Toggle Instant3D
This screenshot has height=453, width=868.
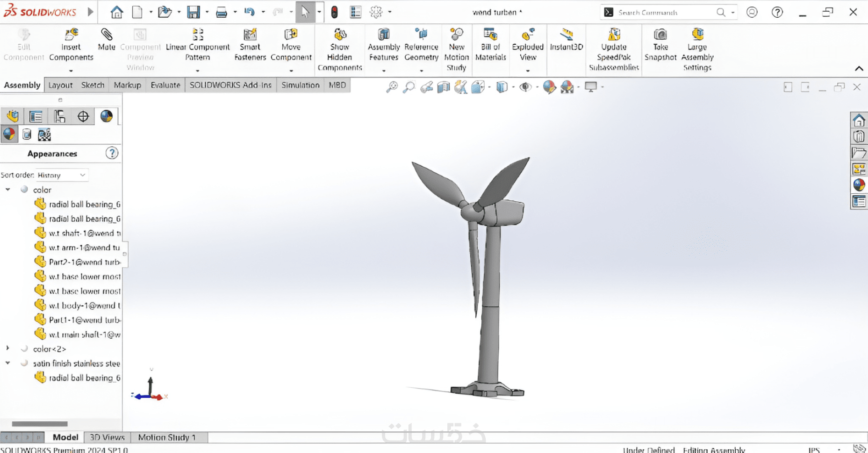pyautogui.click(x=567, y=40)
